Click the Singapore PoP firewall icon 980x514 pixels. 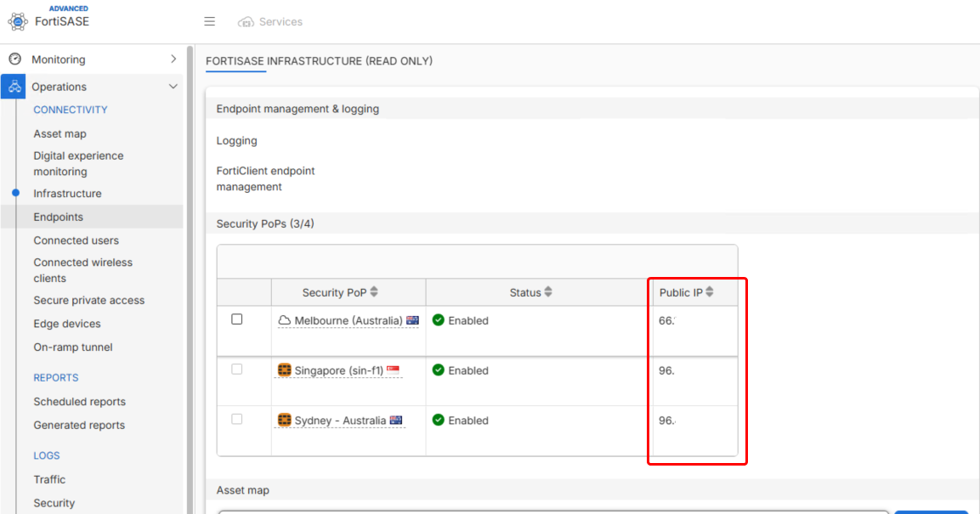pos(285,370)
